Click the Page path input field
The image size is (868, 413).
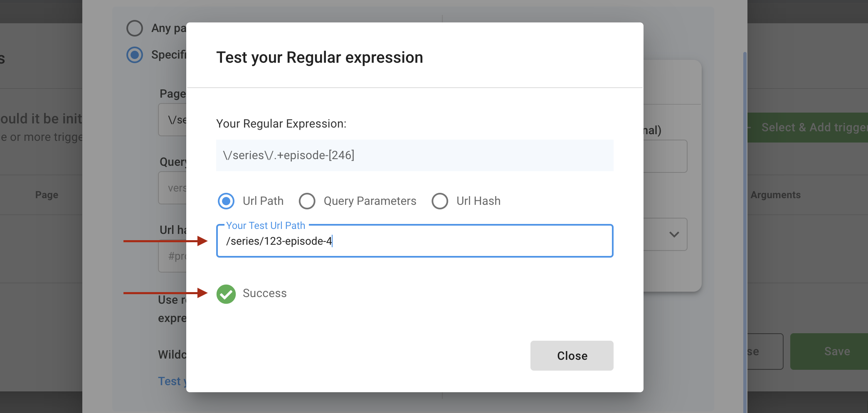[173, 120]
